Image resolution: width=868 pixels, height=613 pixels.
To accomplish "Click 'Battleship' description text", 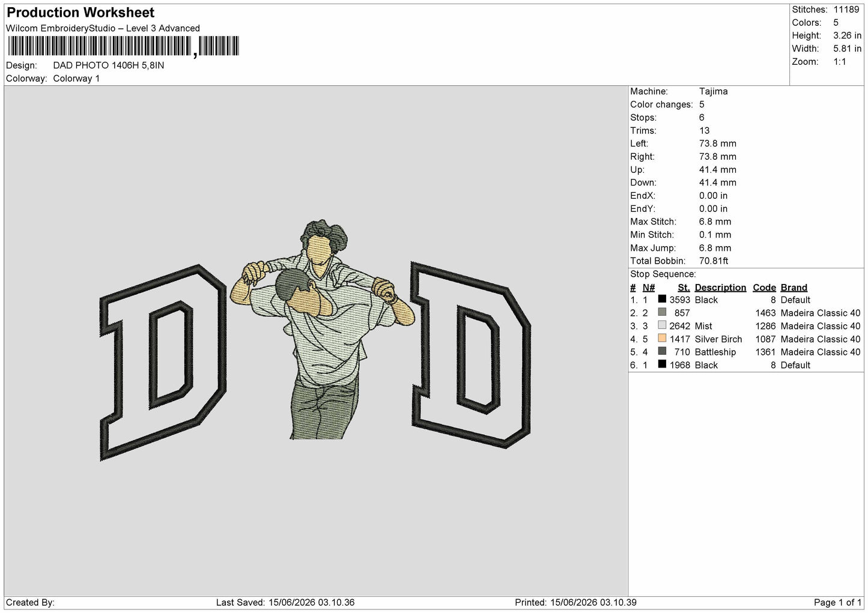I will [x=715, y=352].
